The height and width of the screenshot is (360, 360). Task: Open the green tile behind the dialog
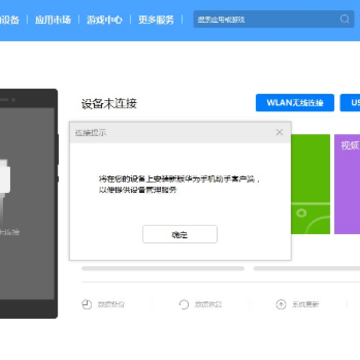311,184
